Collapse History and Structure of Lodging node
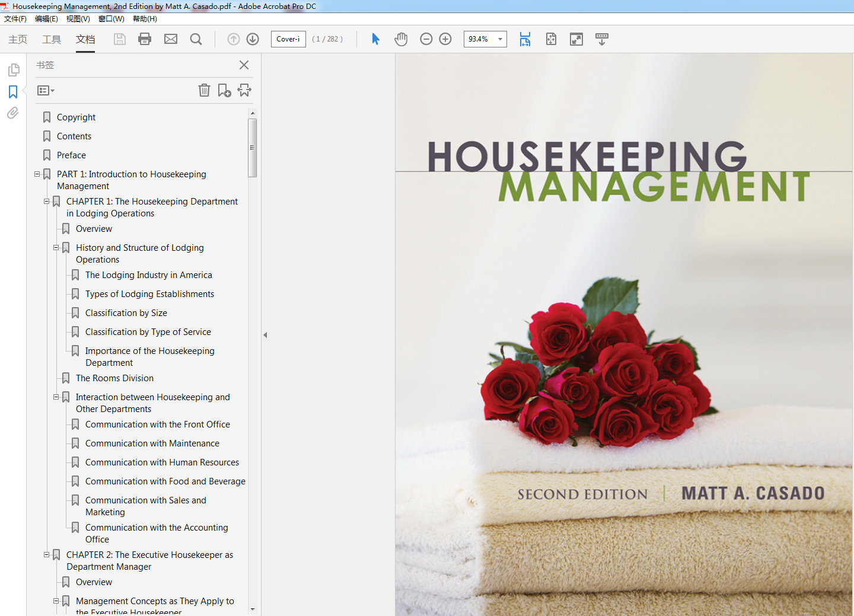854x616 pixels. 56,248
